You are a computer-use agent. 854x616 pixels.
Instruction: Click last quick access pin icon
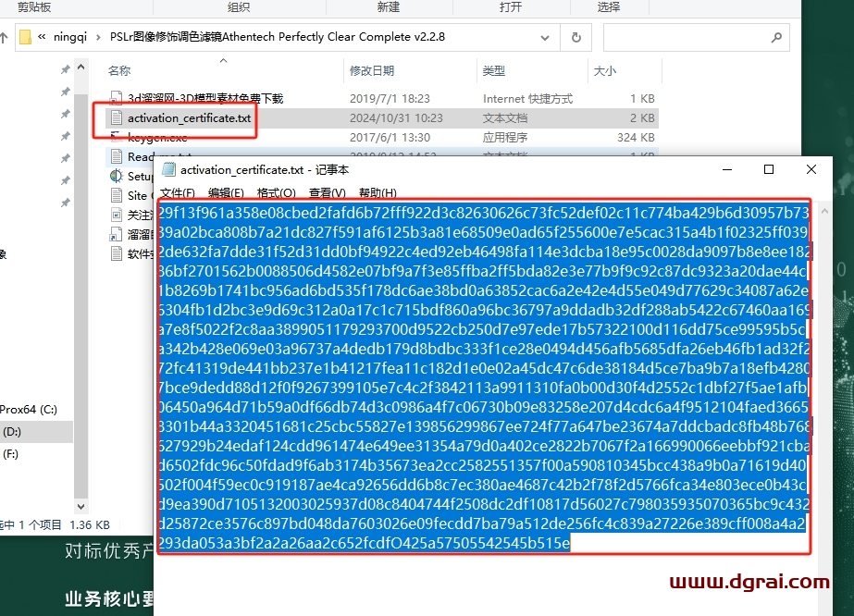tap(65, 203)
